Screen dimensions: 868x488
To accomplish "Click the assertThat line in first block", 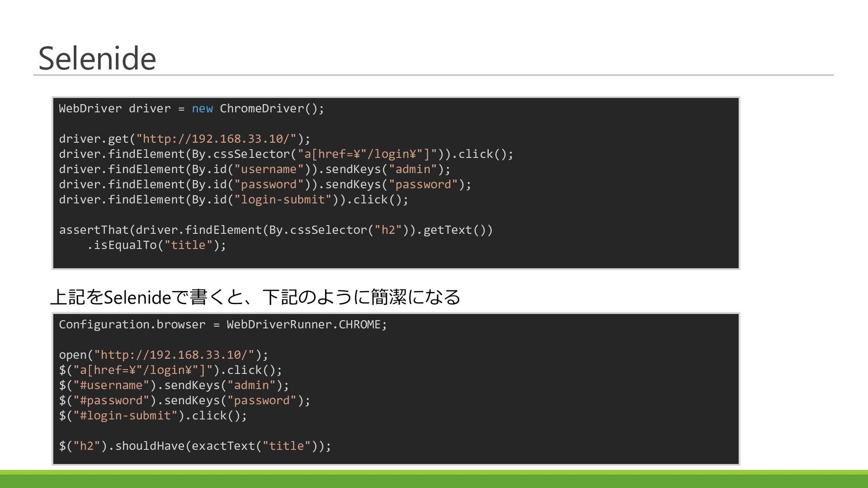I will [x=276, y=230].
